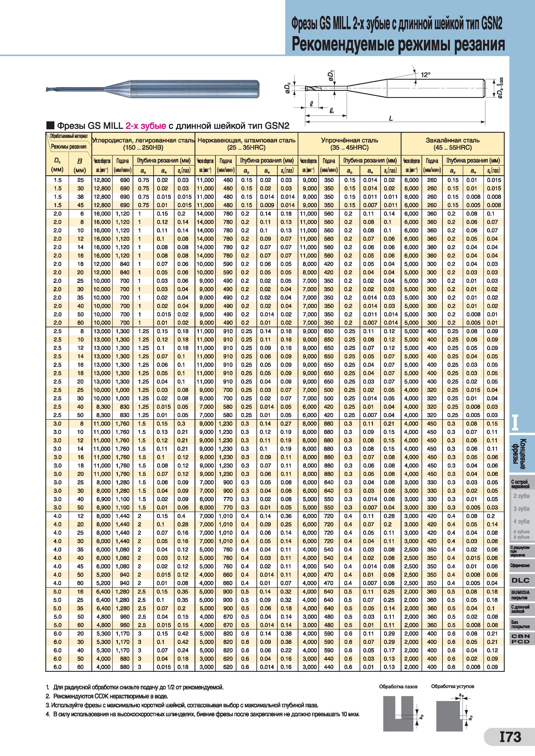
Task: Click 6,400 in the Dc 5.0, B 16 row
Action: click(x=103, y=592)
